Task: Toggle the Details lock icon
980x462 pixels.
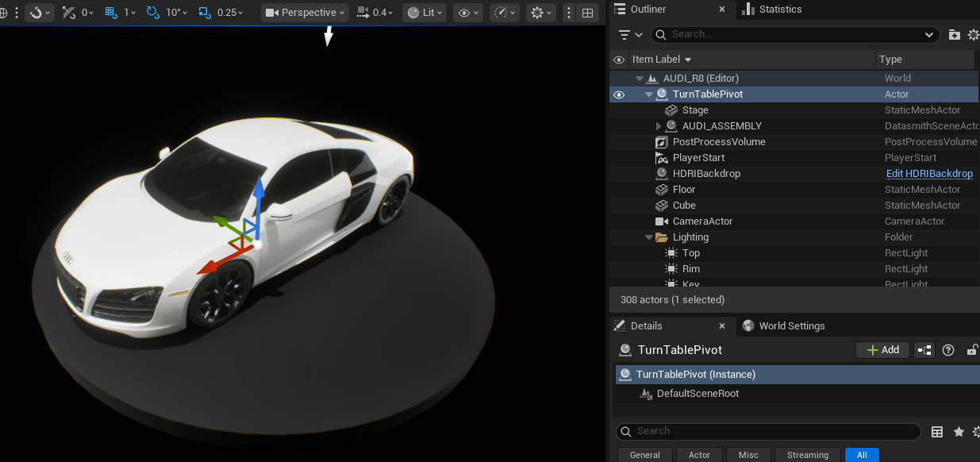Action: [972, 350]
